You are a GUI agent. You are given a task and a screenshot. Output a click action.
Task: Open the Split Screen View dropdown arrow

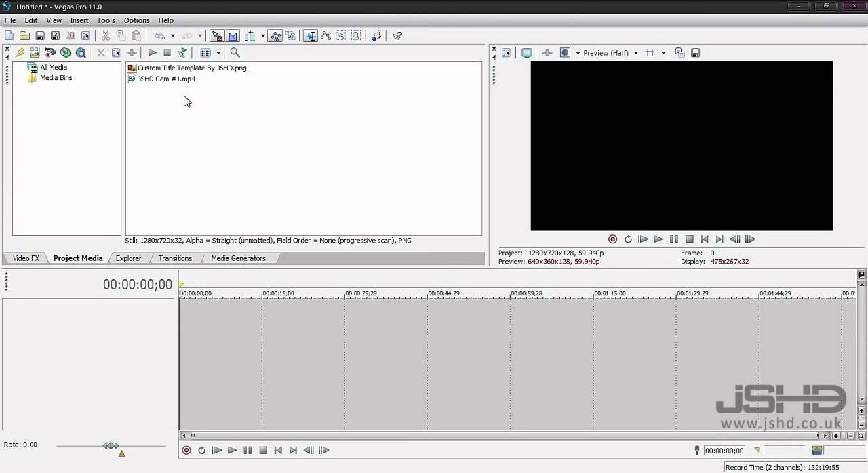click(578, 52)
